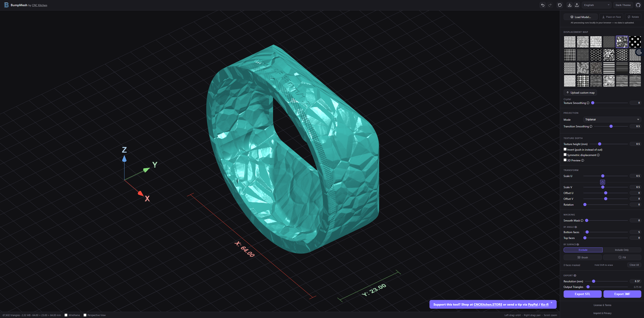This screenshot has height=318, width=644.
Task: Expand the Triplanar projection mode dropdown
Action: pyautogui.click(x=612, y=120)
